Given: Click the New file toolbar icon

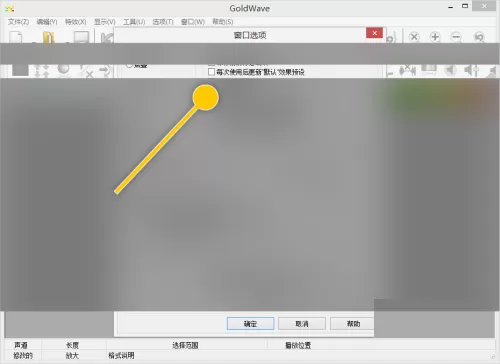Looking at the screenshot, I should (16, 37).
